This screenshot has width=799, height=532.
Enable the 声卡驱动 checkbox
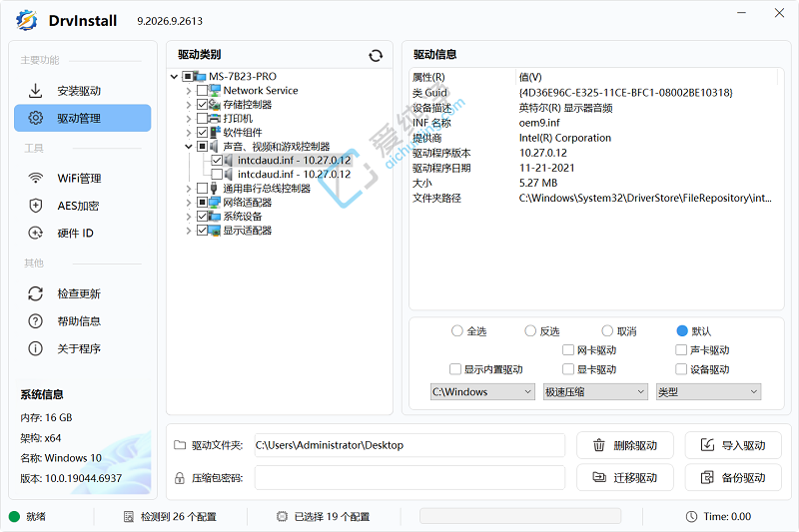[x=681, y=349]
